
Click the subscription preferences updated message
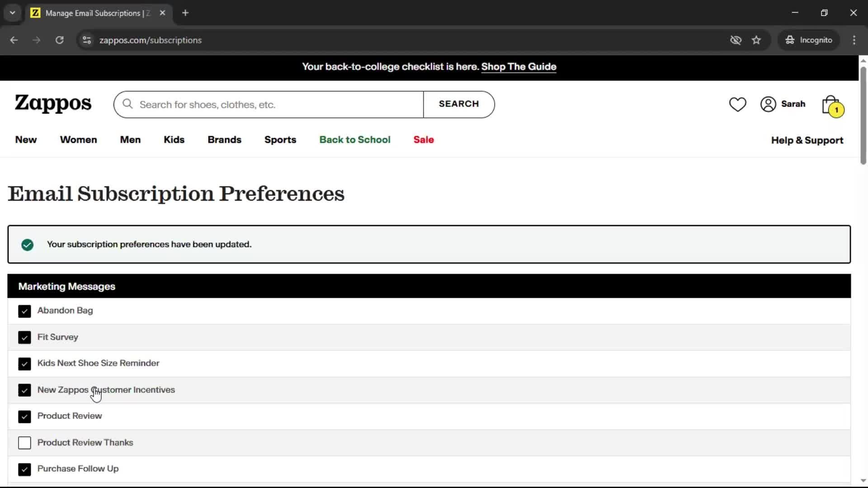click(149, 244)
